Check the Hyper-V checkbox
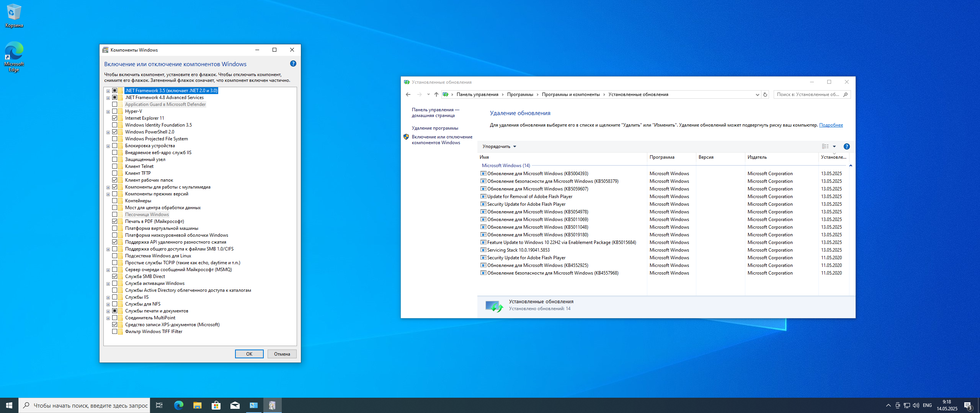The image size is (980, 413). coord(114,111)
